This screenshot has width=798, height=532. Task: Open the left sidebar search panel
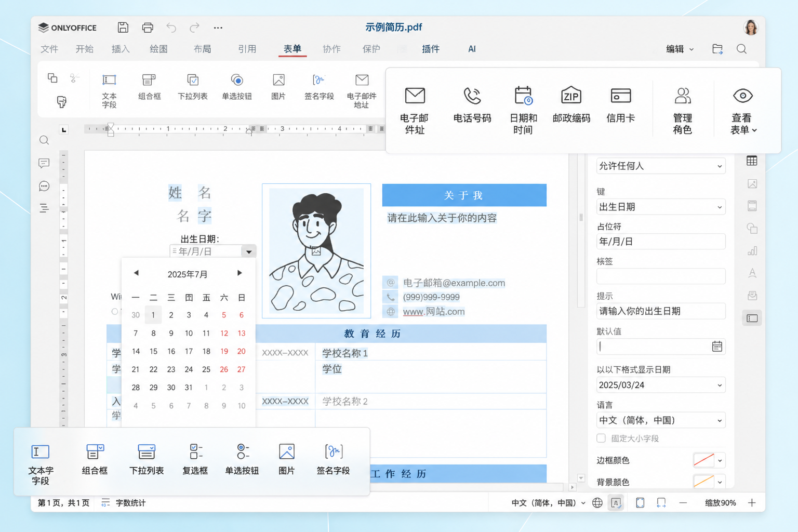coord(44,140)
